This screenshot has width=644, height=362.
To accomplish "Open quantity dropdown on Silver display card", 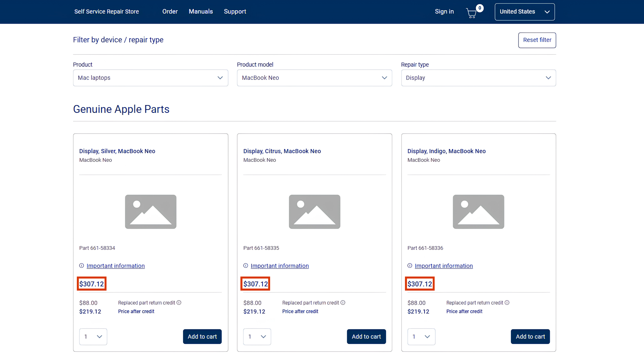I will point(93,337).
